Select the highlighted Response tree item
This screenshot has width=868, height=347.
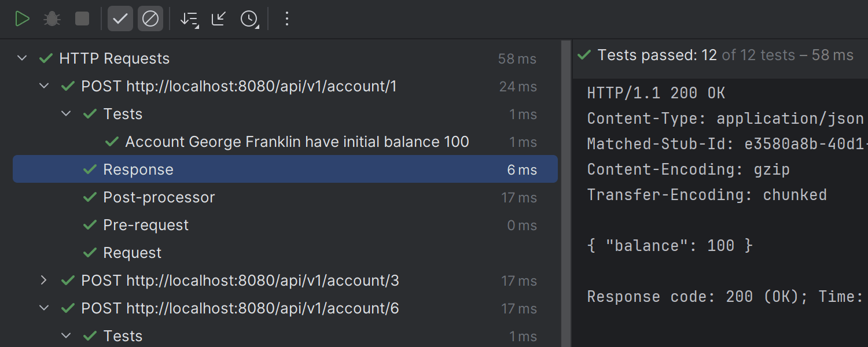[138, 169]
